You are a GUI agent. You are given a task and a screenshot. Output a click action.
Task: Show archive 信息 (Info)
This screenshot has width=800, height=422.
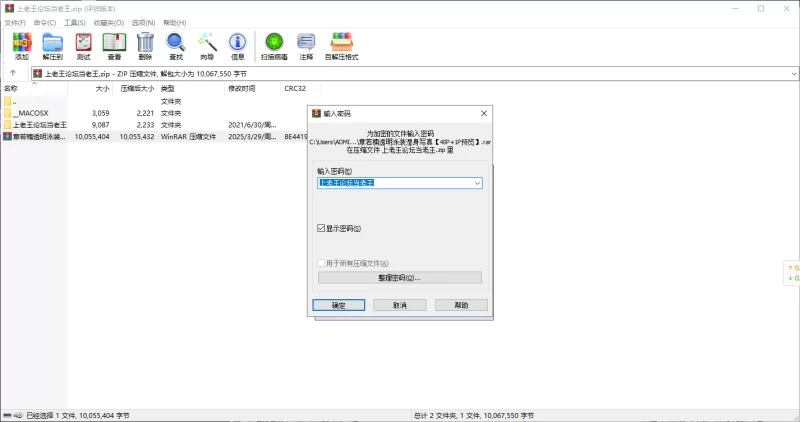point(237,45)
